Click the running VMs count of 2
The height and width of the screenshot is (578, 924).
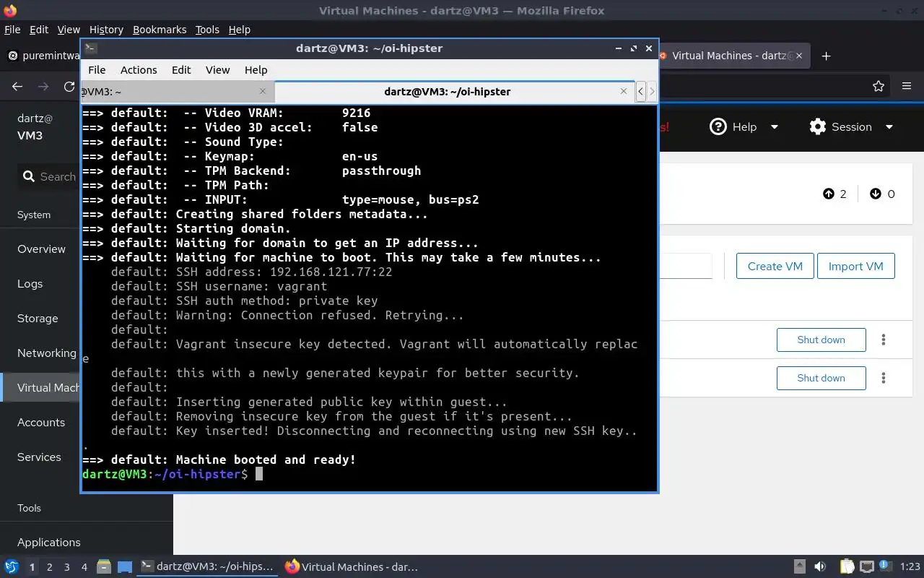pos(834,194)
